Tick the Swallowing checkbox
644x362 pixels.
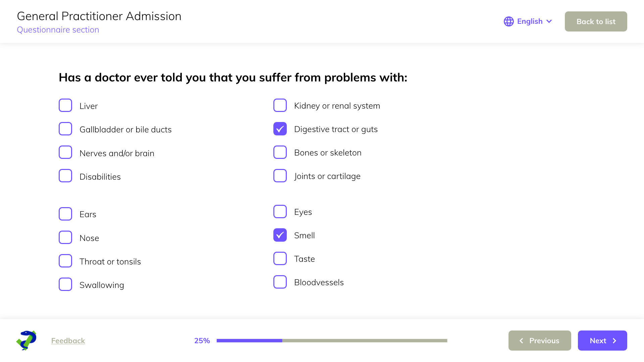pyautogui.click(x=65, y=284)
